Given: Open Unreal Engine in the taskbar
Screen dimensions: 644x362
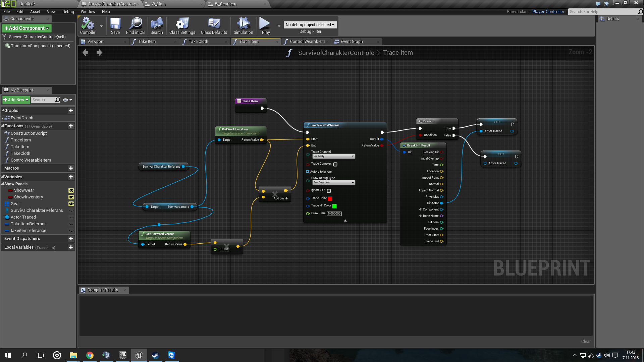Looking at the screenshot, I should (139, 355).
